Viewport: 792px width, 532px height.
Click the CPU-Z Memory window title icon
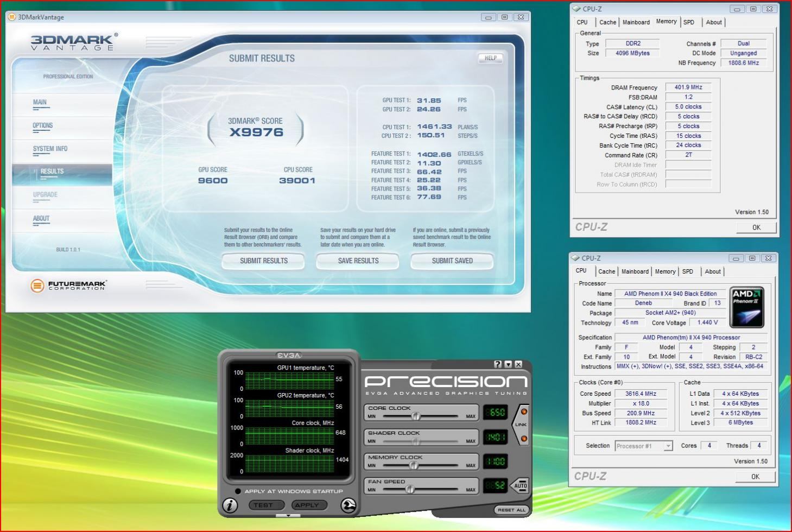click(x=576, y=9)
